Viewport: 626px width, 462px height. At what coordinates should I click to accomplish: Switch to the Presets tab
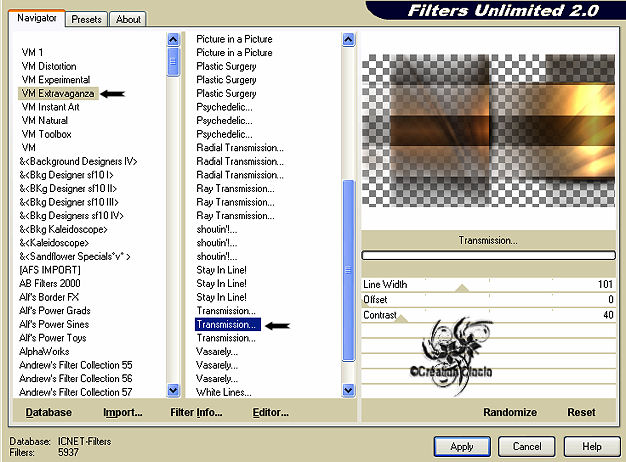(87, 19)
